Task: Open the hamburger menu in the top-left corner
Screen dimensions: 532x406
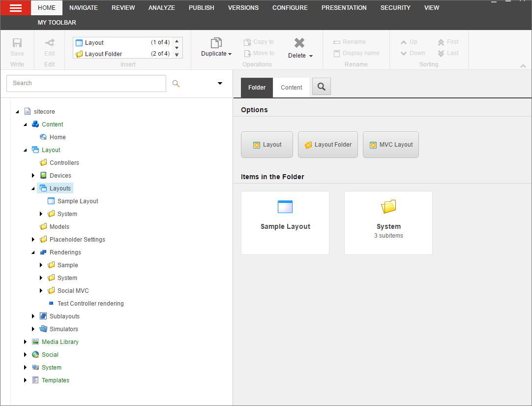Action: (15, 8)
